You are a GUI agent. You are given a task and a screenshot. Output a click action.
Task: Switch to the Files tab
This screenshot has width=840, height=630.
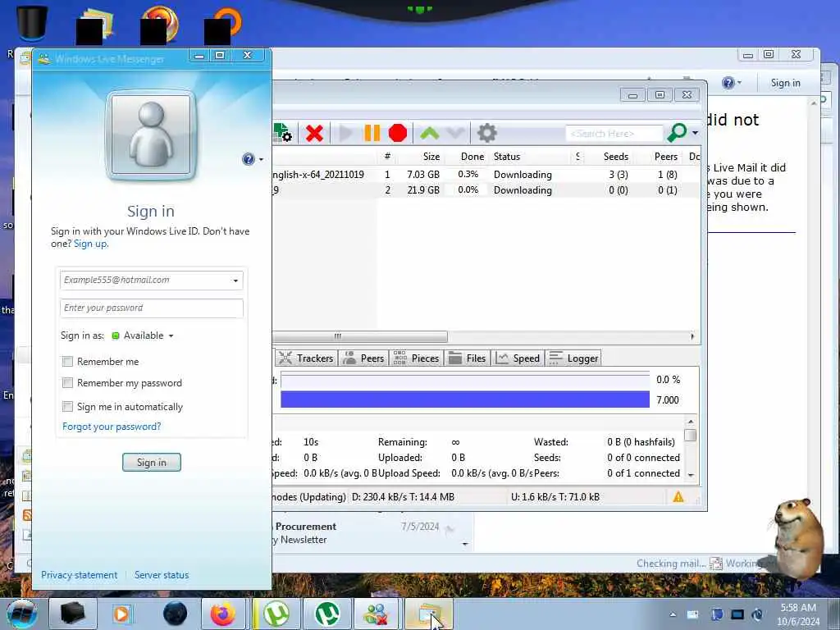467,358
